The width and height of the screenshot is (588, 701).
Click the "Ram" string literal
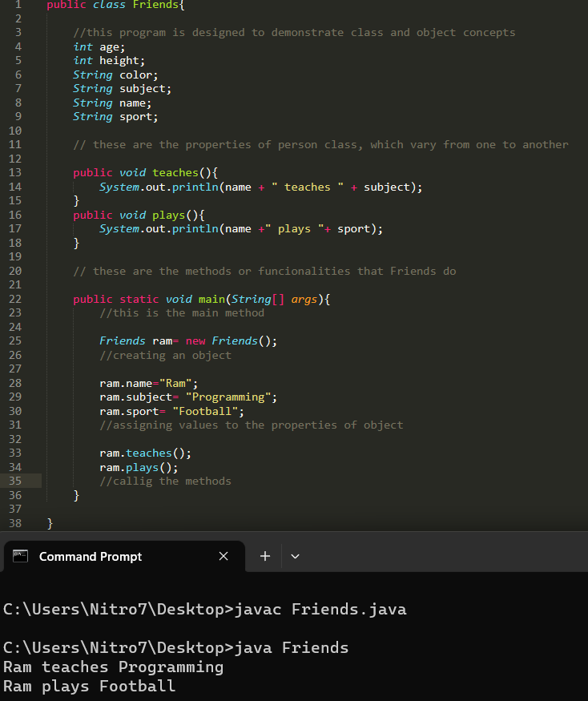coord(175,383)
